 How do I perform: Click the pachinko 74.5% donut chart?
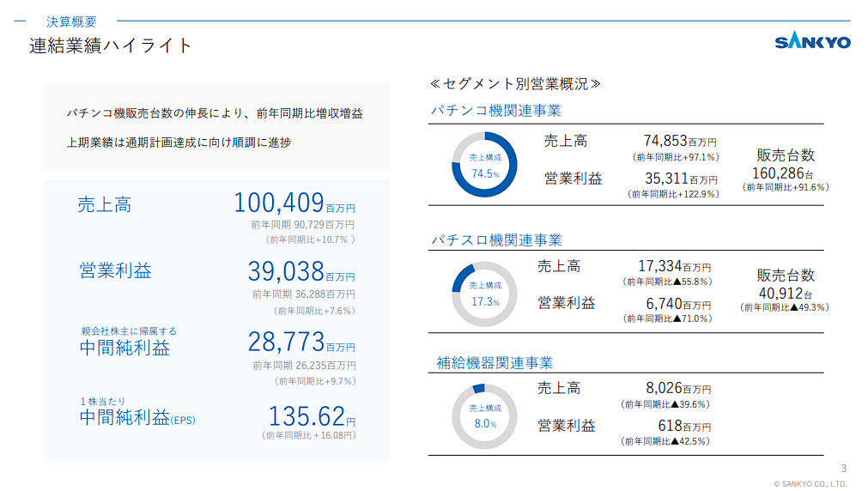point(484,166)
